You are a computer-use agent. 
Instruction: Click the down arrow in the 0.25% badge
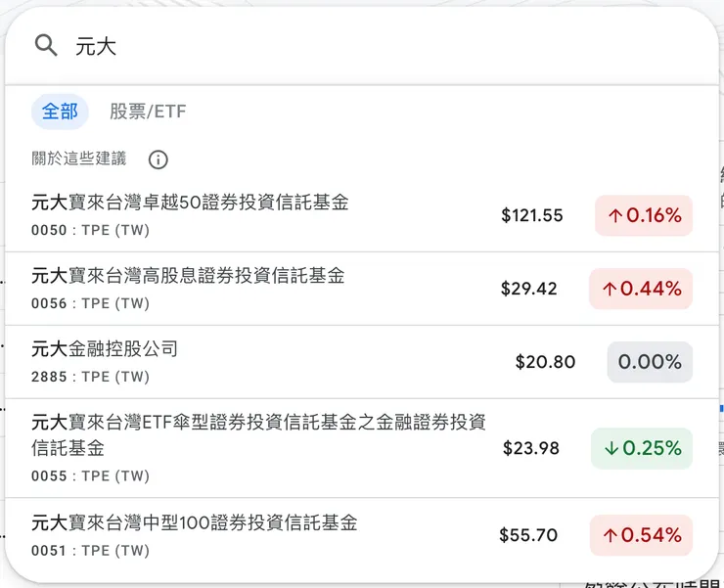point(611,449)
